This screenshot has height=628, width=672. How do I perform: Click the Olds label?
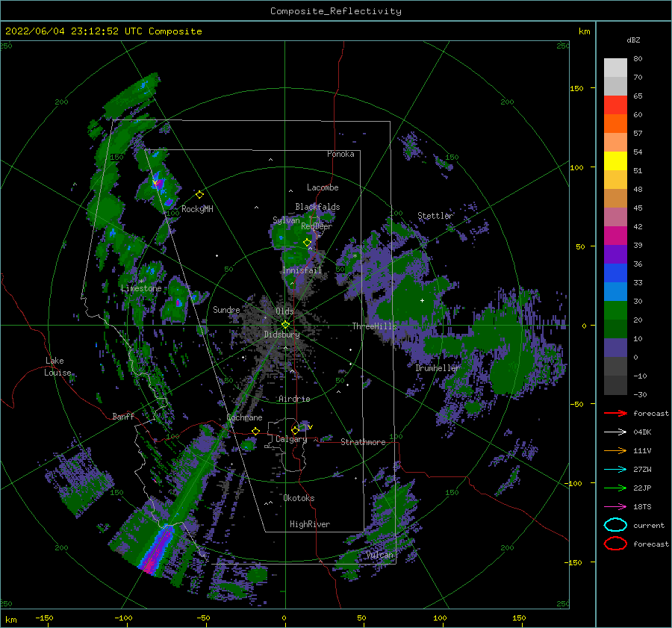coord(284,311)
